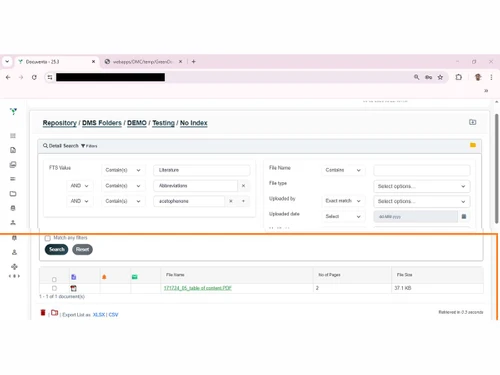This screenshot has height=375, width=500.
Task: Open the File Name Contains dropdown
Action: pos(343,170)
